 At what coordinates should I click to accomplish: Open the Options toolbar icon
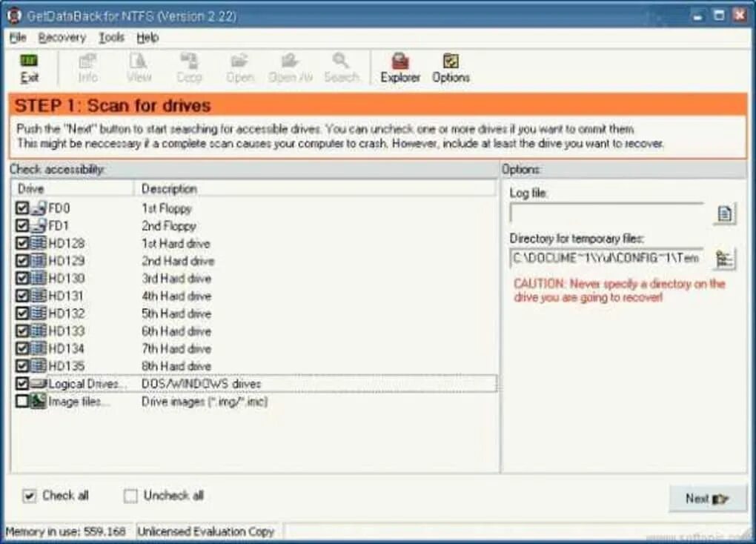[450, 67]
